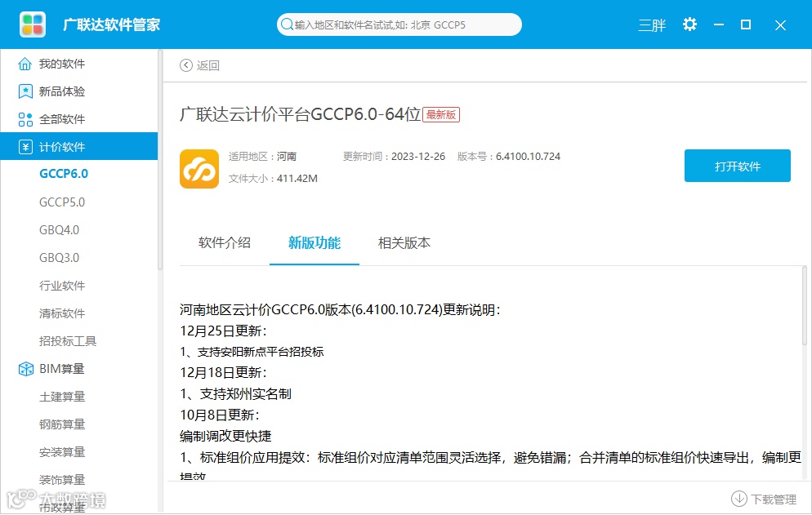Click the BIM算量 cube icon
812x515 pixels.
(x=25, y=369)
